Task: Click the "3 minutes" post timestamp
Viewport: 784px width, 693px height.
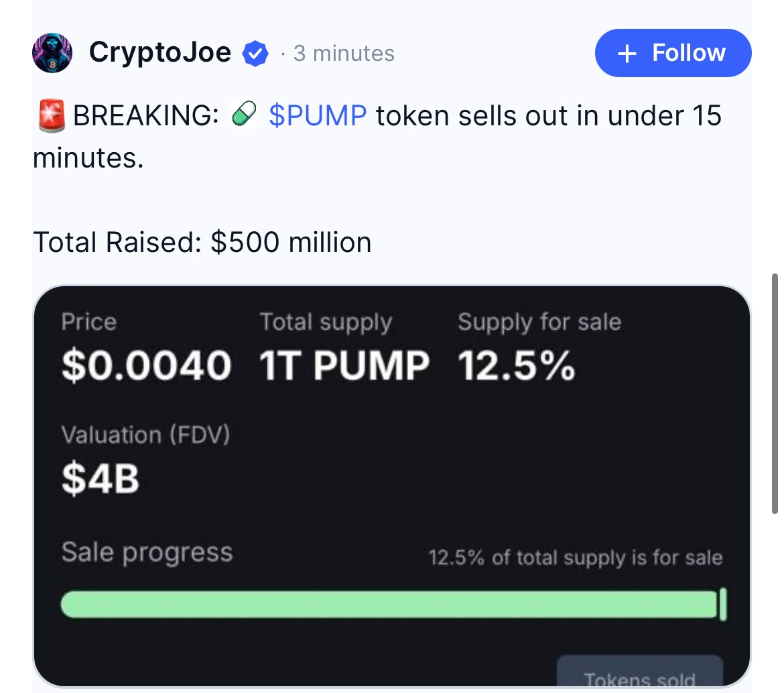Action: click(343, 54)
